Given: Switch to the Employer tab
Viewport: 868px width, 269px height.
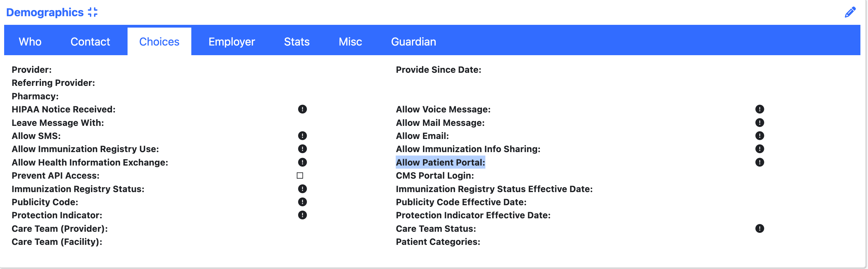Looking at the screenshot, I should (x=231, y=41).
